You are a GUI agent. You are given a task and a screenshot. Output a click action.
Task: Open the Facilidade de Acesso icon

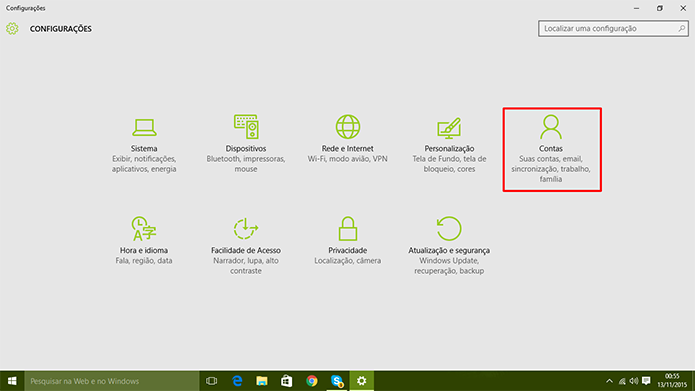click(x=246, y=228)
